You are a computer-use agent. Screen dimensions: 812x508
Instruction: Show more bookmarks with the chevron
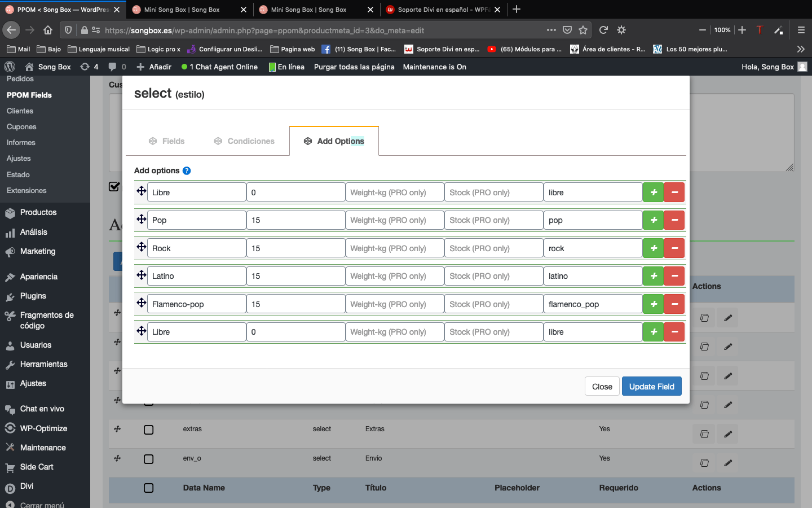pyautogui.click(x=801, y=49)
